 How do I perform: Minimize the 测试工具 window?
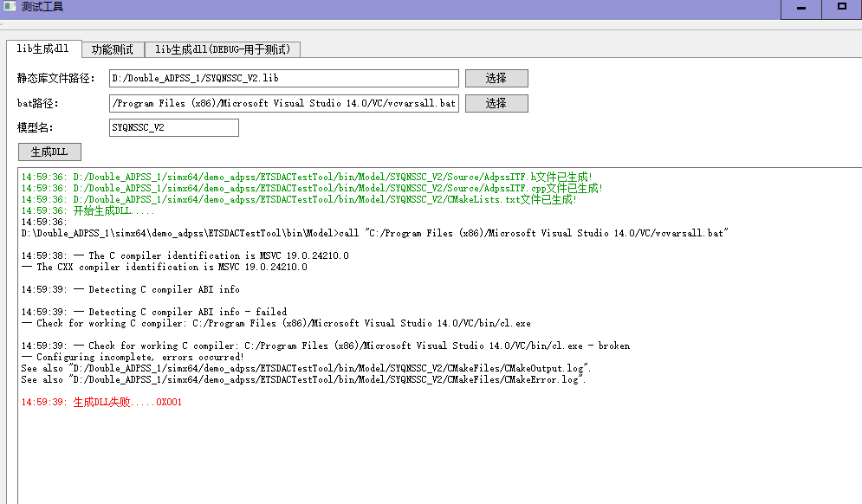pos(801,8)
